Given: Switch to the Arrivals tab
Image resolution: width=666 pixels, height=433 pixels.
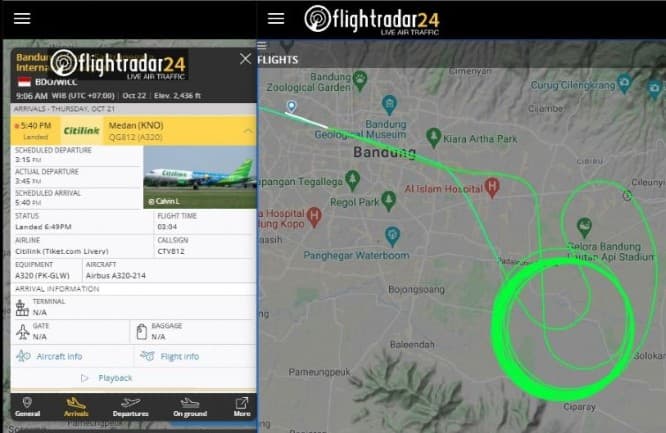Looking at the screenshot, I should [x=76, y=407].
